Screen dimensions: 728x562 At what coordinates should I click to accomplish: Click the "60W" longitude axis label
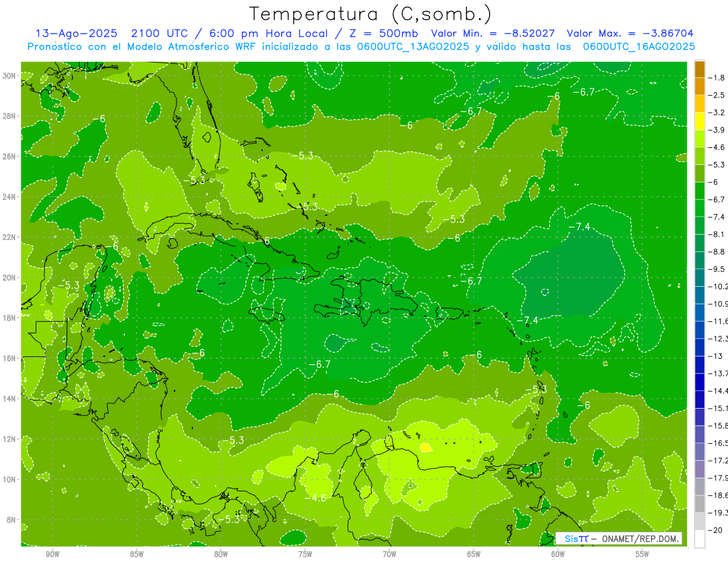(x=558, y=554)
